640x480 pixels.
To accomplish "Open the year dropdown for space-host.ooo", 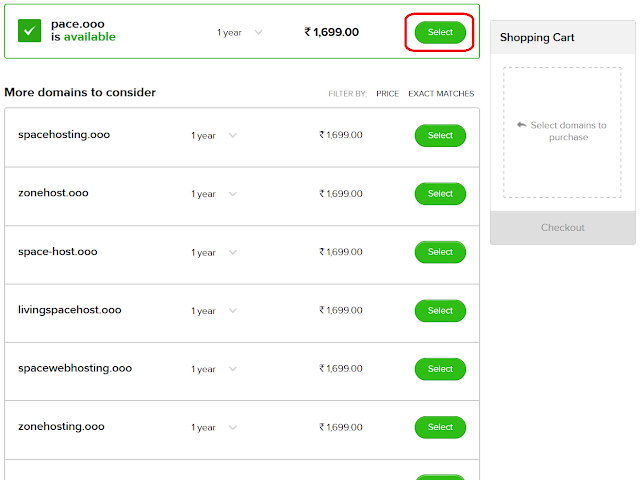I will click(x=214, y=252).
